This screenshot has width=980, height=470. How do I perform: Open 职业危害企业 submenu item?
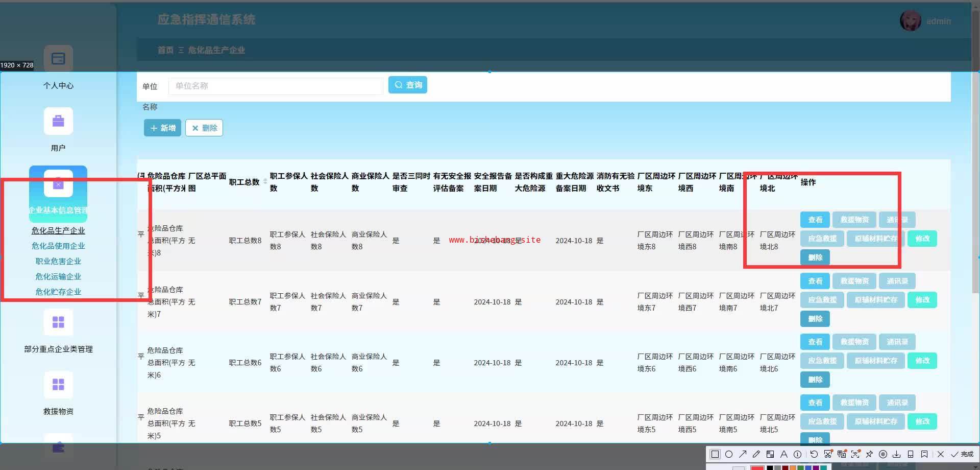point(58,261)
